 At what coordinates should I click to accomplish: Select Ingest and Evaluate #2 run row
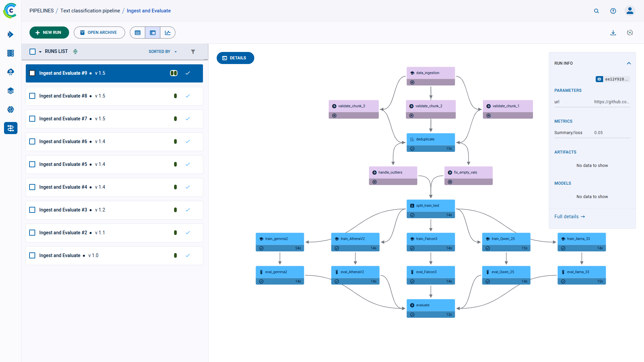pyautogui.click(x=114, y=233)
